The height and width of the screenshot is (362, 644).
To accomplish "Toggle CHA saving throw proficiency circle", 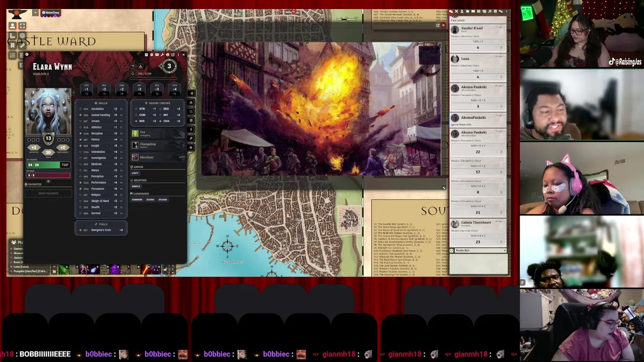I will pyautogui.click(x=160, y=121).
